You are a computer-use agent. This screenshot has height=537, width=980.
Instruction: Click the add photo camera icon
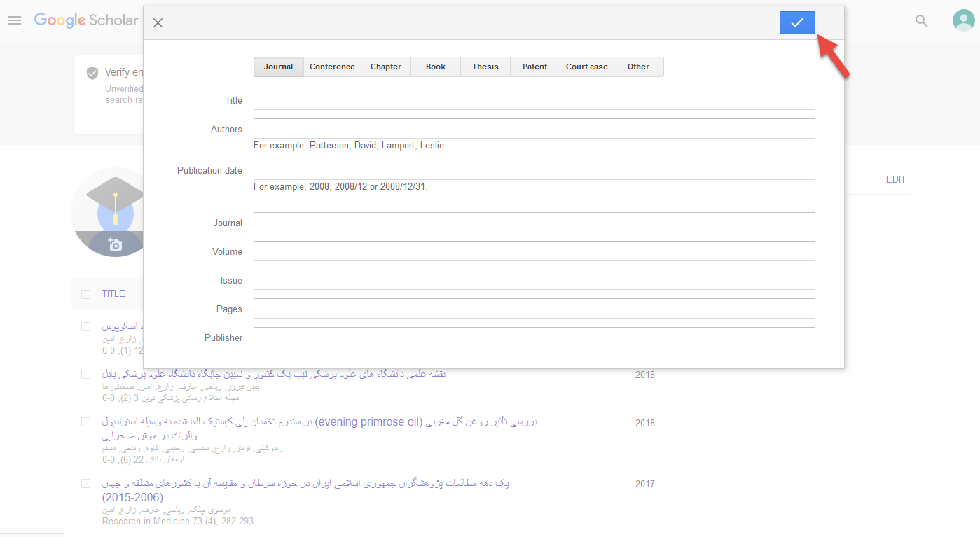115,244
